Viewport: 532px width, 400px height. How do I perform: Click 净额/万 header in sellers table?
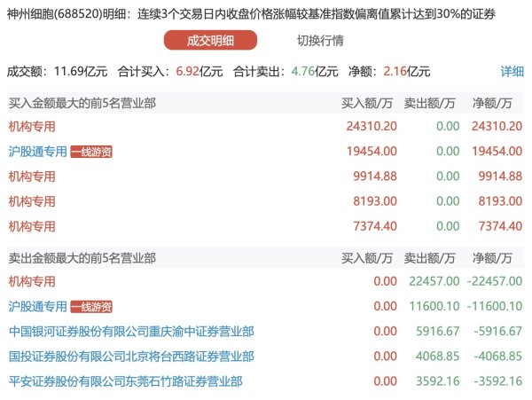point(492,258)
